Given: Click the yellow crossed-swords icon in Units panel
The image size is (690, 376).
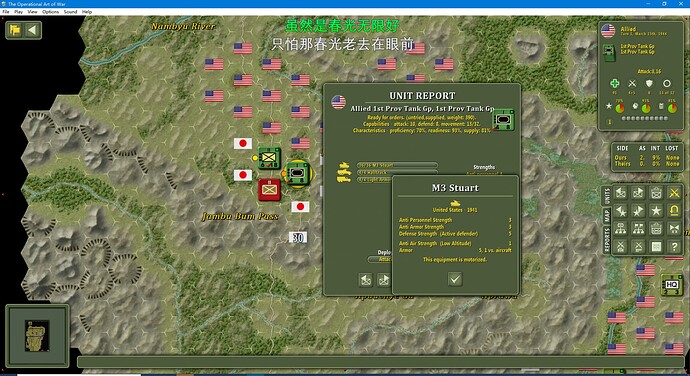Looking at the screenshot, I should (x=674, y=193).
